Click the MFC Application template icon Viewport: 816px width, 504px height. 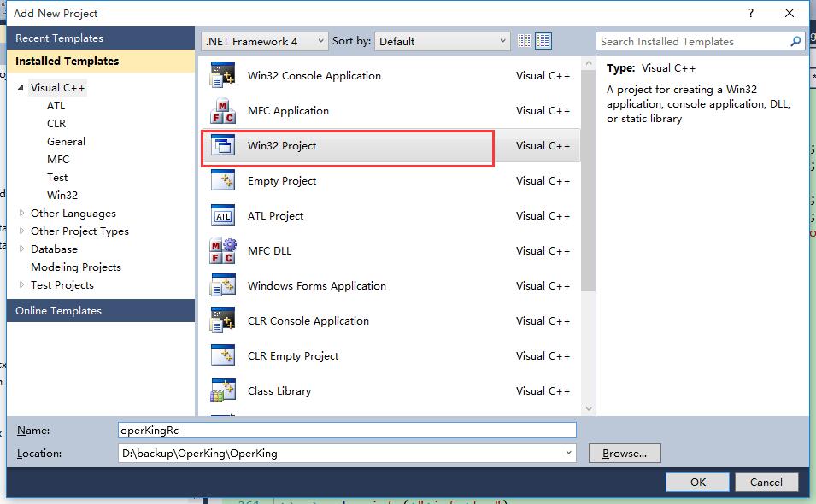click(x=223, y=111)
